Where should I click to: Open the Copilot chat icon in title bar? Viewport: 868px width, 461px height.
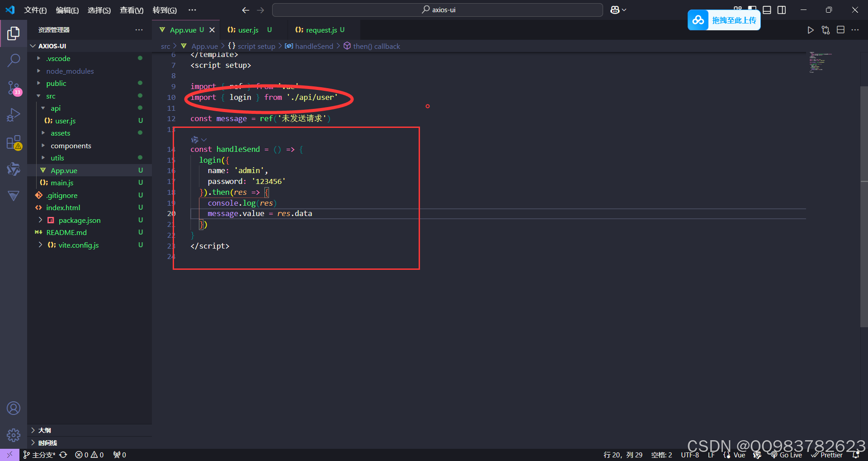pyautogui.click(x=615, y=10)
